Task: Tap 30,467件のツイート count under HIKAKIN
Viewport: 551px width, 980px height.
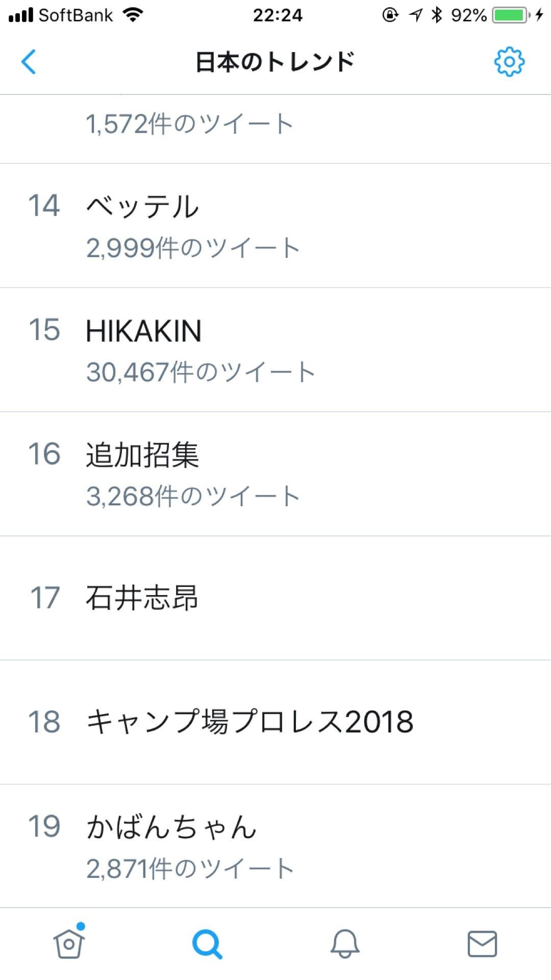Action: coord(201,372)
